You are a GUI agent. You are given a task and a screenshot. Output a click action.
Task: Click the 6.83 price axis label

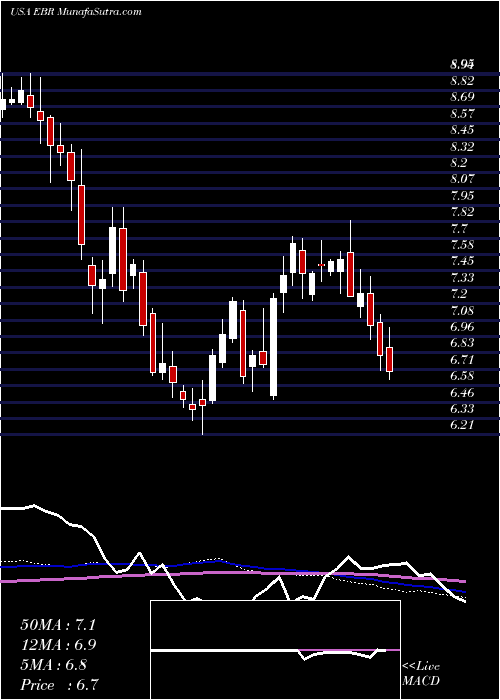pos(462,343)
